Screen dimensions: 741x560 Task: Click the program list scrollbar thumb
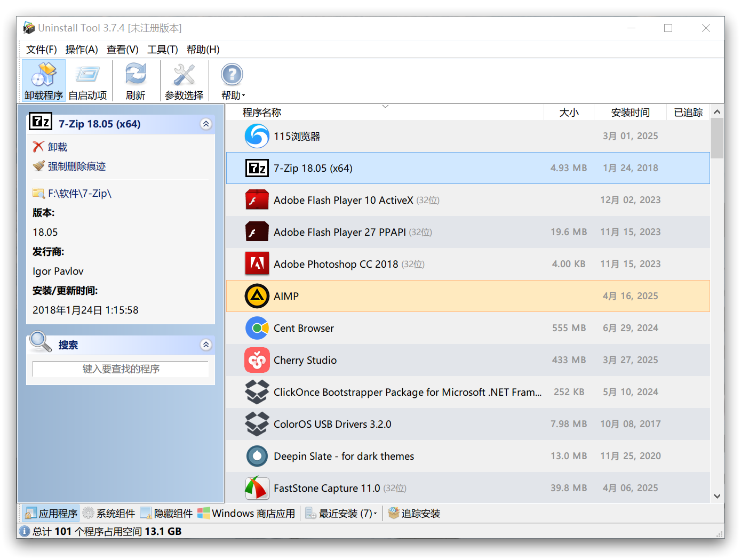click(x=717, y=138)
